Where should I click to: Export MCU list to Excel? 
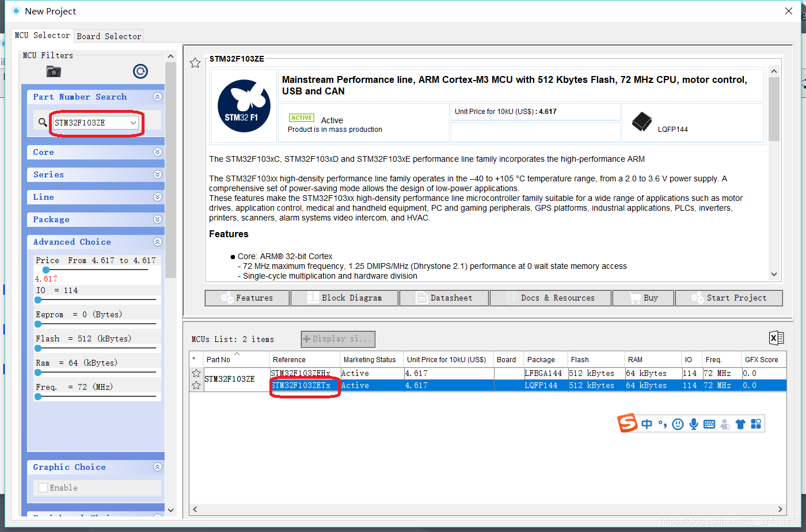click(776, 338)
